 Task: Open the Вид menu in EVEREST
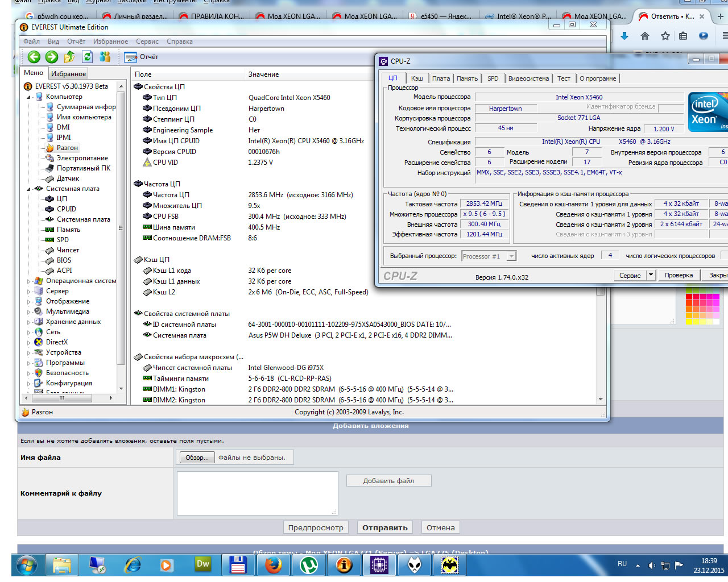53,41
